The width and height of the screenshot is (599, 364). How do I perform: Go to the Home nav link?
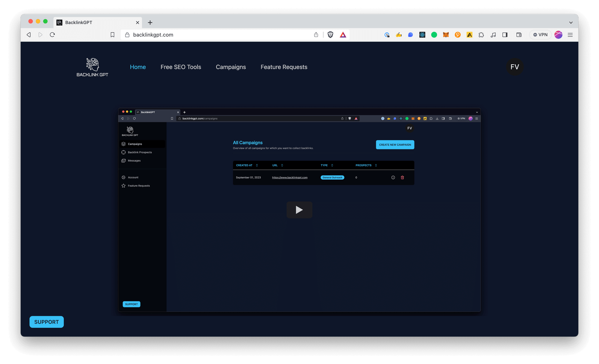[138, 67]
